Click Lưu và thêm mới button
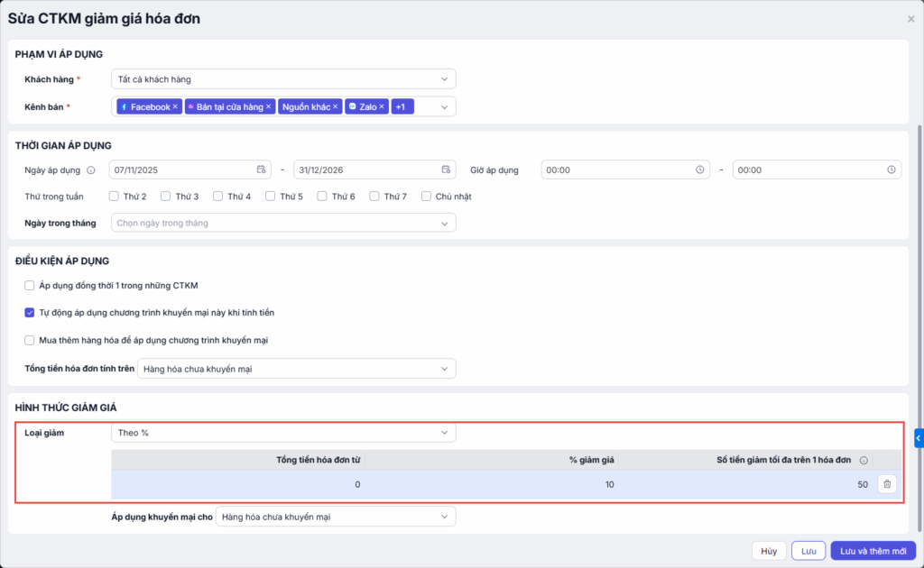 (873, 551)
